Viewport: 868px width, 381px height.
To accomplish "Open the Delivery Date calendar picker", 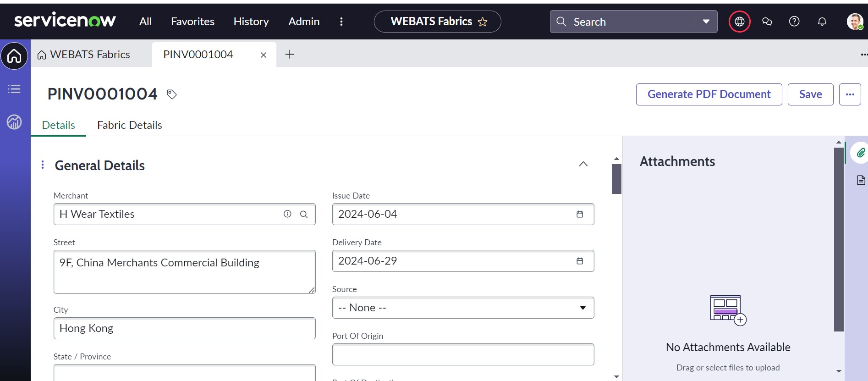I will pos(579,261).
